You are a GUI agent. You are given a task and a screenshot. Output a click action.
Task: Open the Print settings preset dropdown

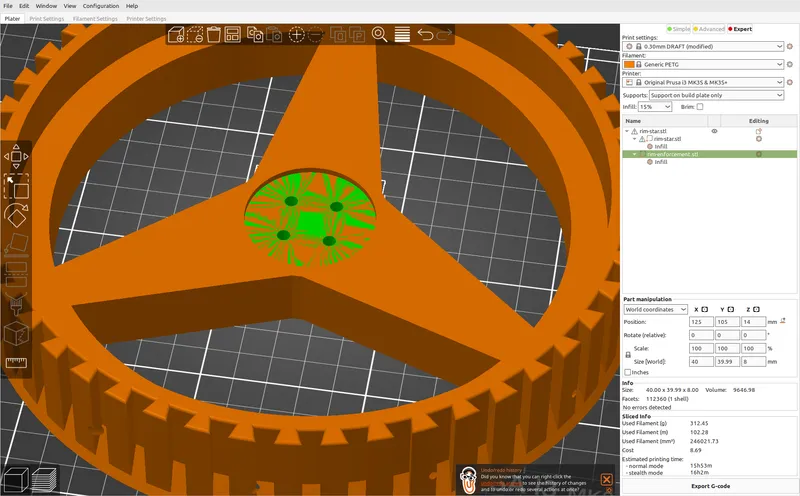(x=703, y=46)
